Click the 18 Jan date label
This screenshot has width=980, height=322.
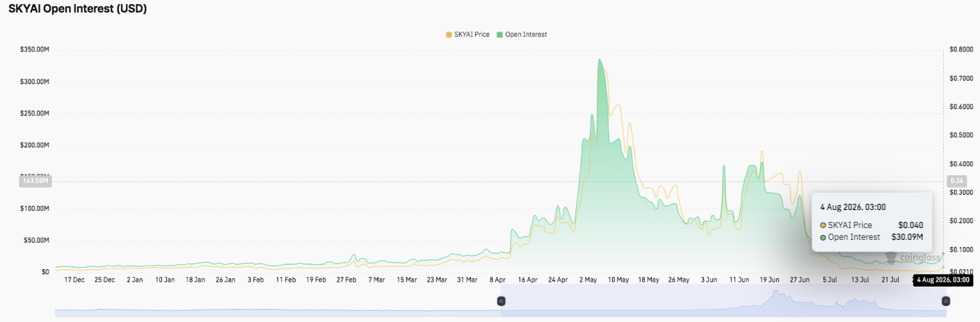(x=195, y=280)
